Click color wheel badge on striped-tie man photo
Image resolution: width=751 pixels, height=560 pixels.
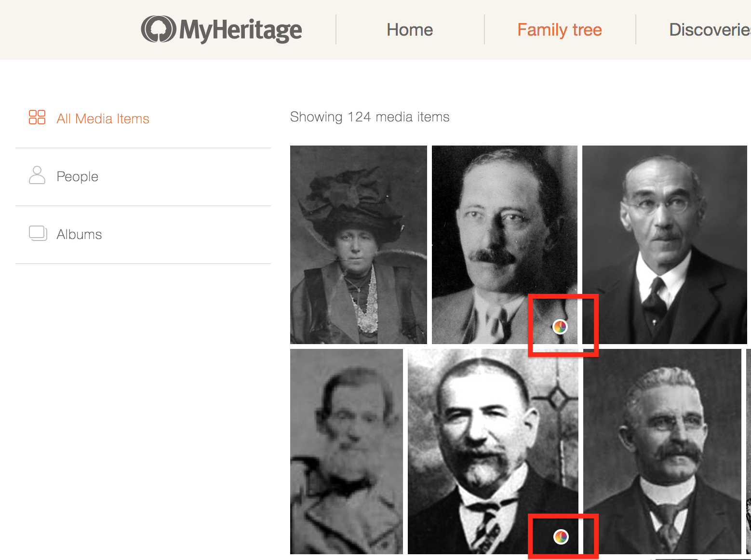tap(561, 536)
